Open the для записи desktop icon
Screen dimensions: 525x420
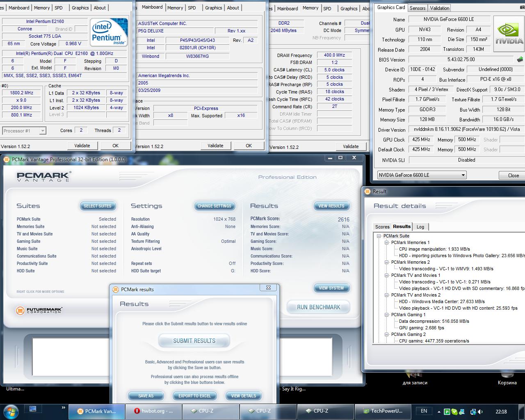(x=415, y=378)
